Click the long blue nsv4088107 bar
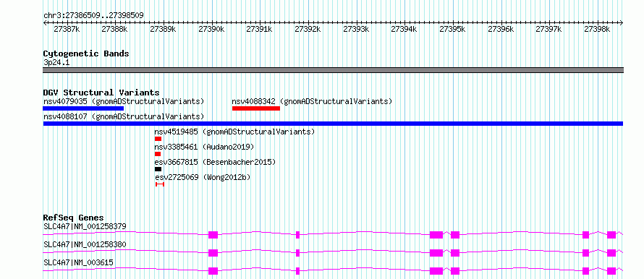The width and height of the screenshot is (644, 279). click(333, 124)
